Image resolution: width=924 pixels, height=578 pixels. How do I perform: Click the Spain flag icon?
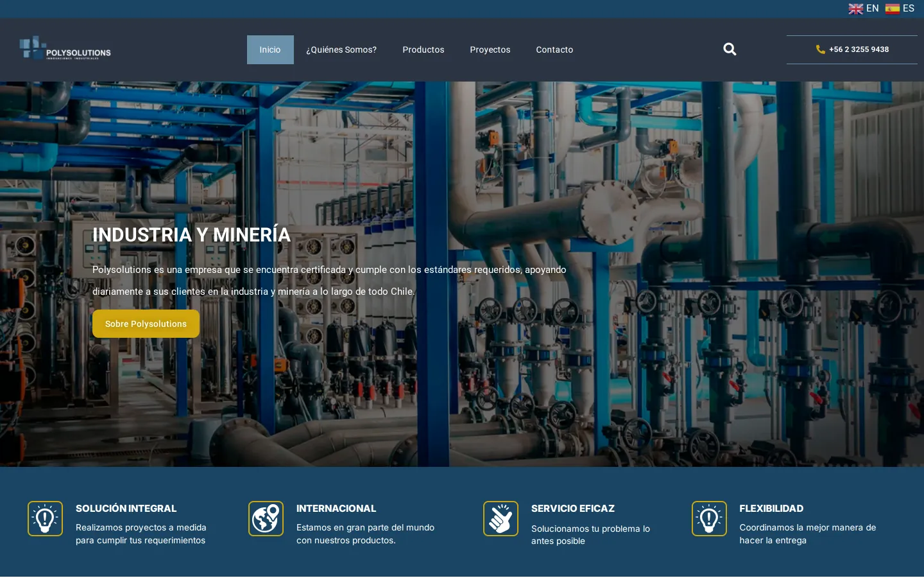click(892, 9)
